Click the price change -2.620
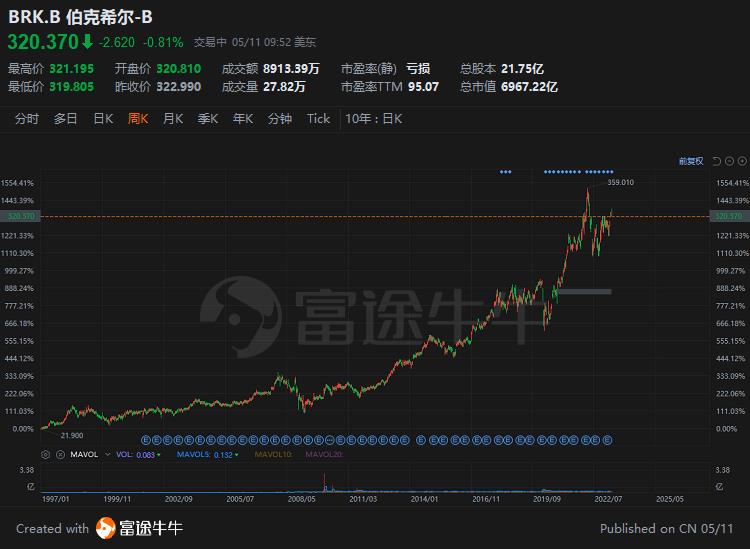 click(x=117, y=43)
